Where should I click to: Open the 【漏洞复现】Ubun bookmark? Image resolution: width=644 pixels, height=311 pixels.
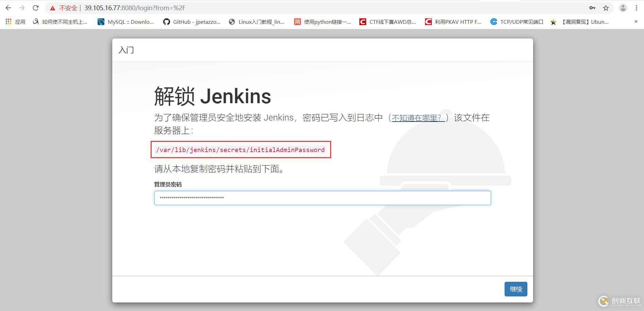[579, 22]
